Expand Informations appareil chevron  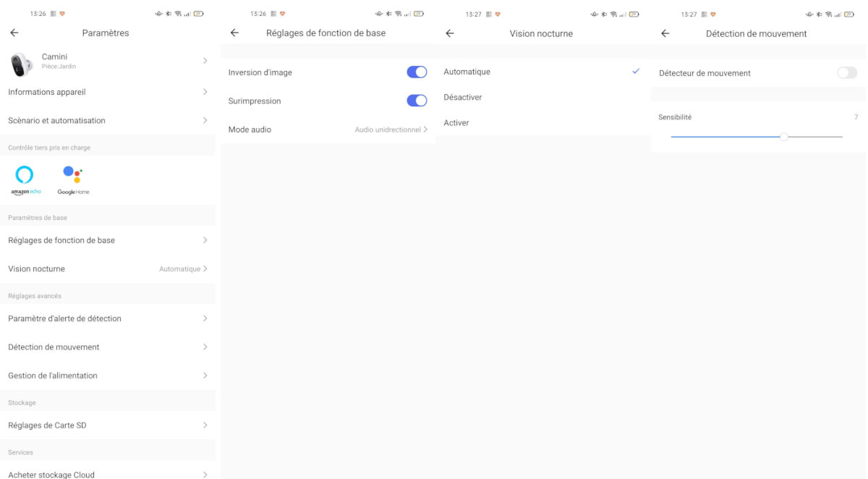[205, 92]
